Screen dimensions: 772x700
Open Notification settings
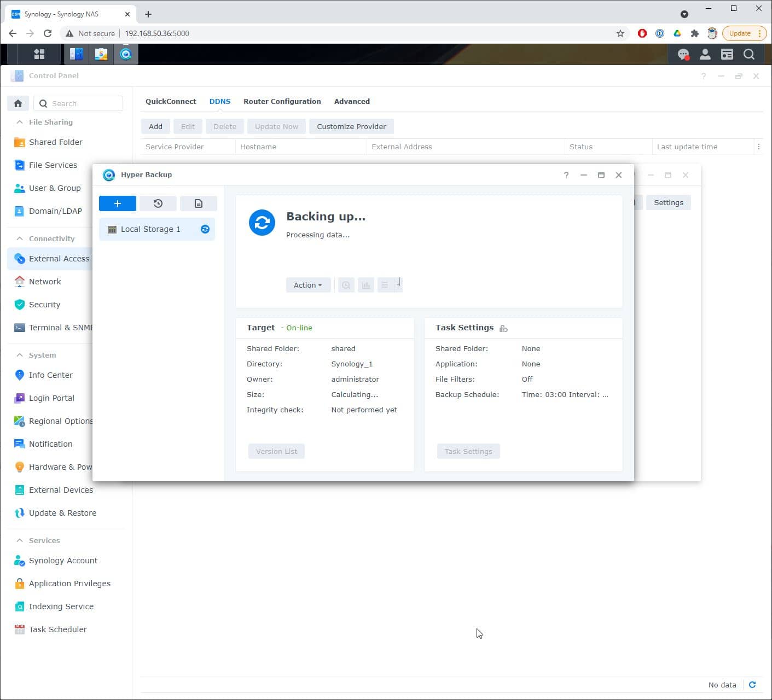point(50,444)
